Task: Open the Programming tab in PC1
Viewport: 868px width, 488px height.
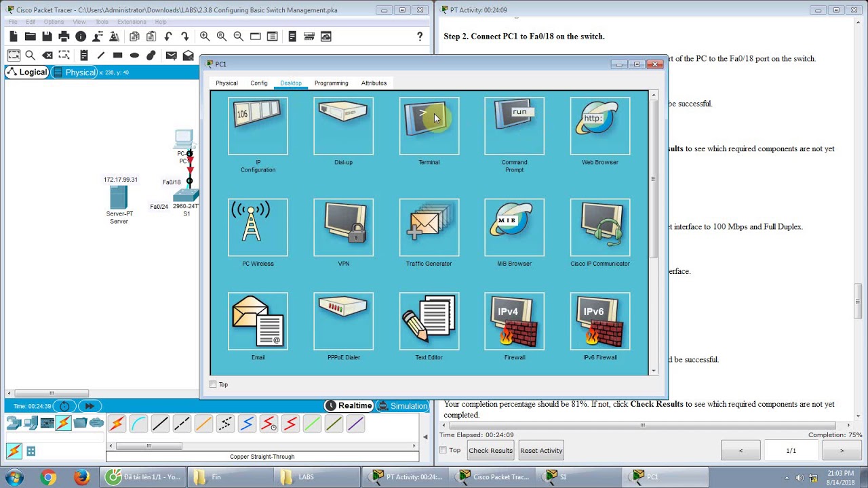Action: click(331, 83)
